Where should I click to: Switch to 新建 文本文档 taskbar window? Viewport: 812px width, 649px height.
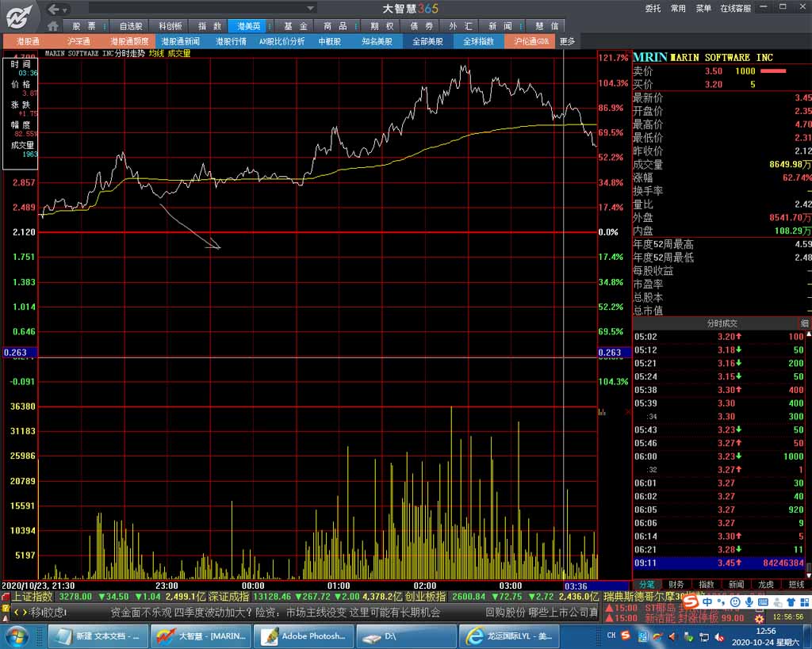click(98, 636)
